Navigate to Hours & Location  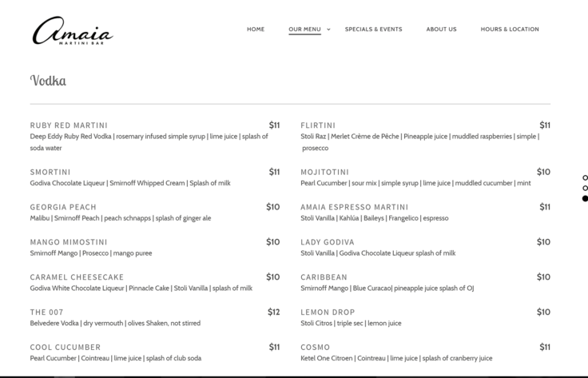click(x=510, y=30)
